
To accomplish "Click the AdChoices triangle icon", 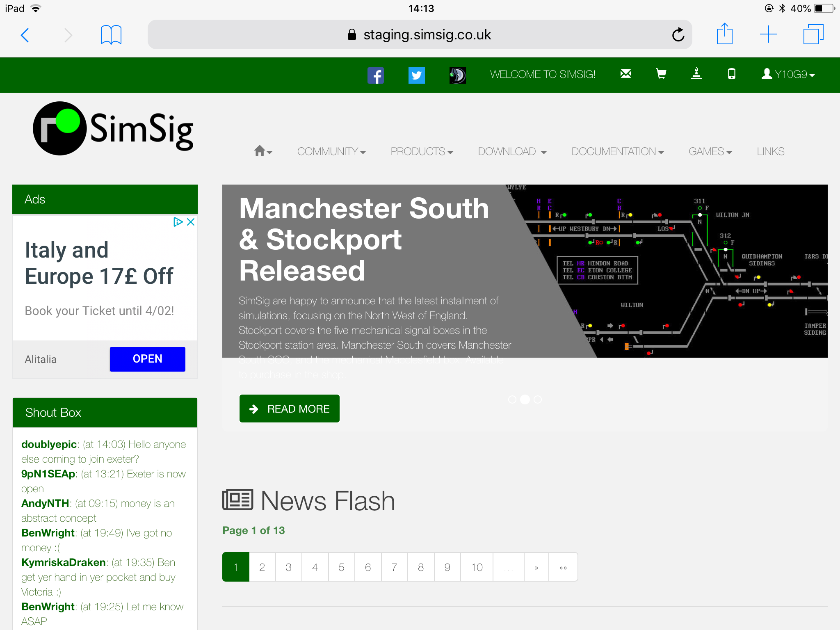I will (x=178, y=222).
